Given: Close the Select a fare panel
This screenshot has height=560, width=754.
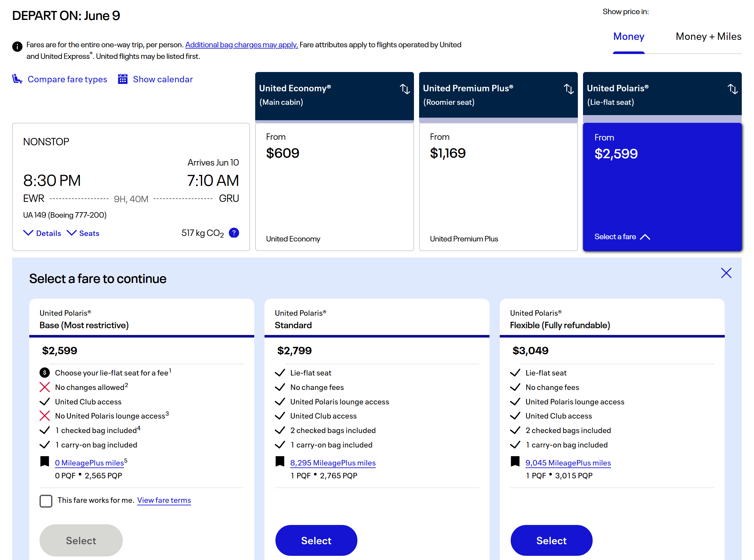Looking at the screenshot, I should pyautogui.click(x=726, y=273).
